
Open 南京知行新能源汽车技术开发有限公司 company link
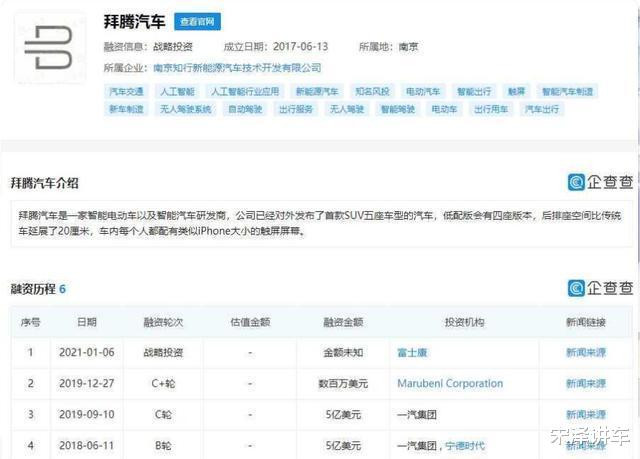coord(237,68)
